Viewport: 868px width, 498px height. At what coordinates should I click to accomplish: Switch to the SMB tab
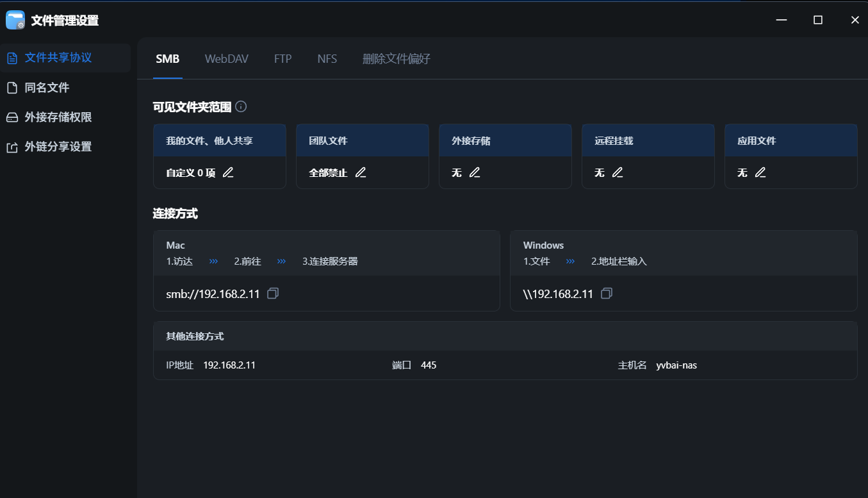pos(168,59)
